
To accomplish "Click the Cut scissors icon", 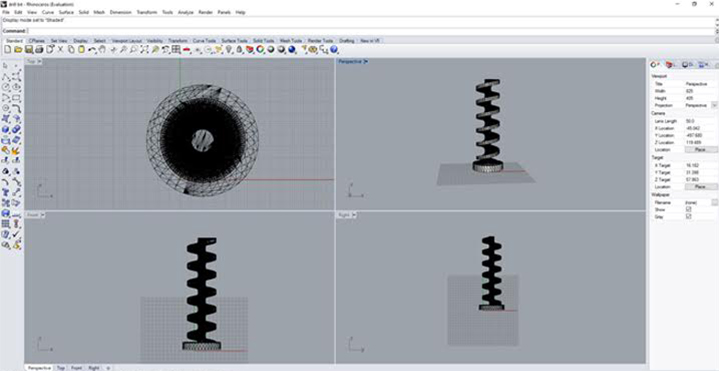I will coord(60,49).
